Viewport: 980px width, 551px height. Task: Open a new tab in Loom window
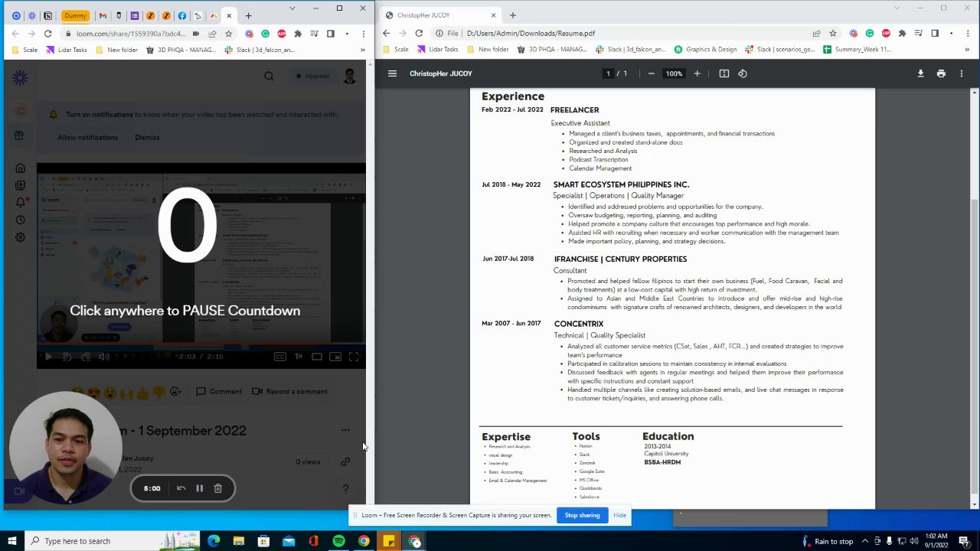point(248,15)
